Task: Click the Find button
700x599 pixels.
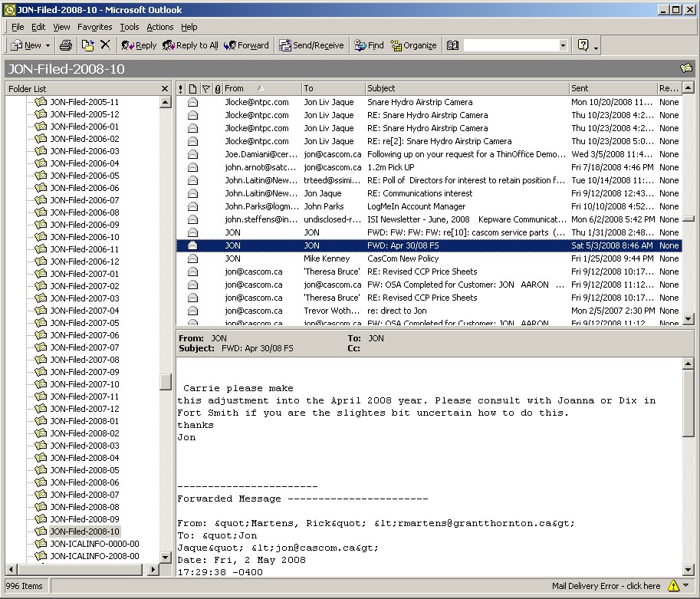Action: coord(369,45)
